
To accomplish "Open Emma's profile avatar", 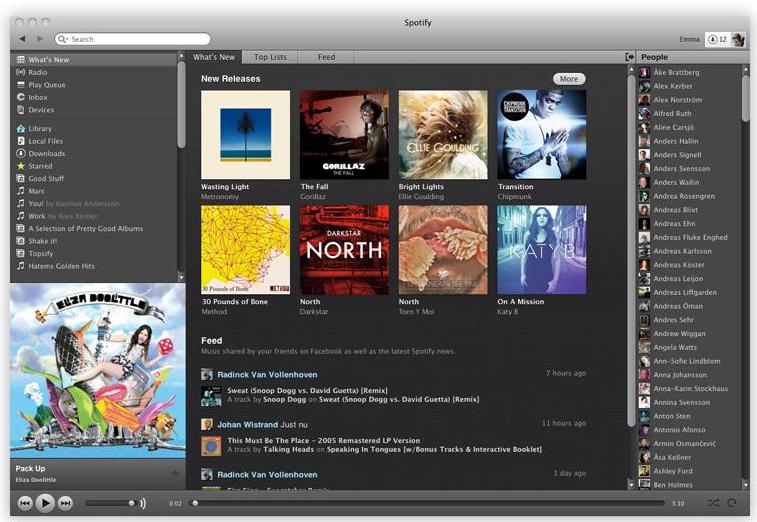I will point(738,40).
